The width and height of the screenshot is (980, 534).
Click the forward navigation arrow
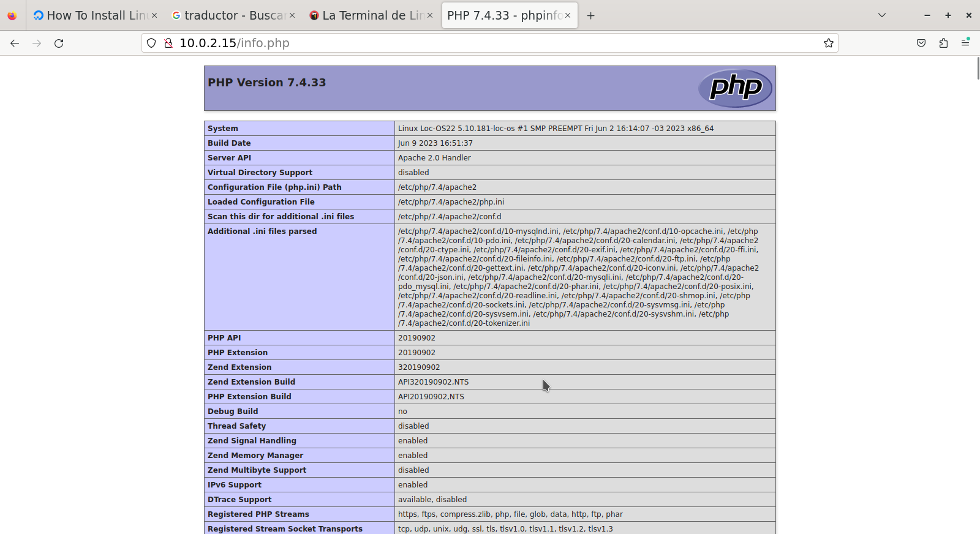[x=37, y=43]
